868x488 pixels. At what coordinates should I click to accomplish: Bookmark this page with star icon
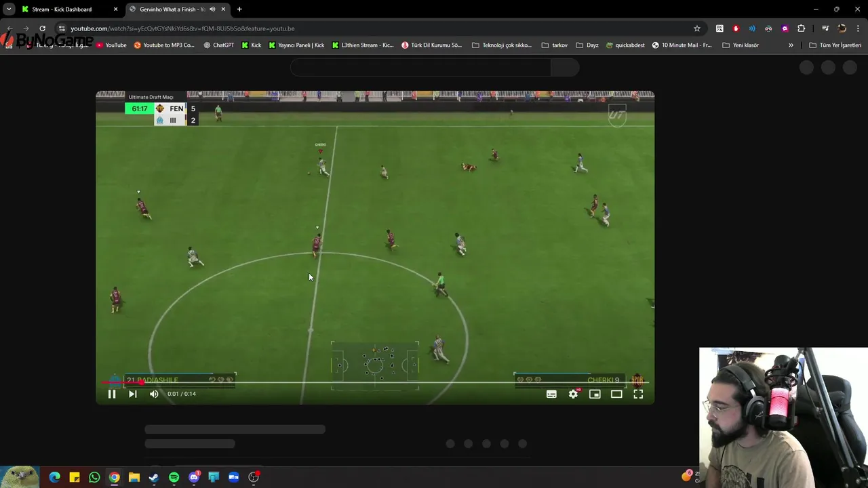696,28
